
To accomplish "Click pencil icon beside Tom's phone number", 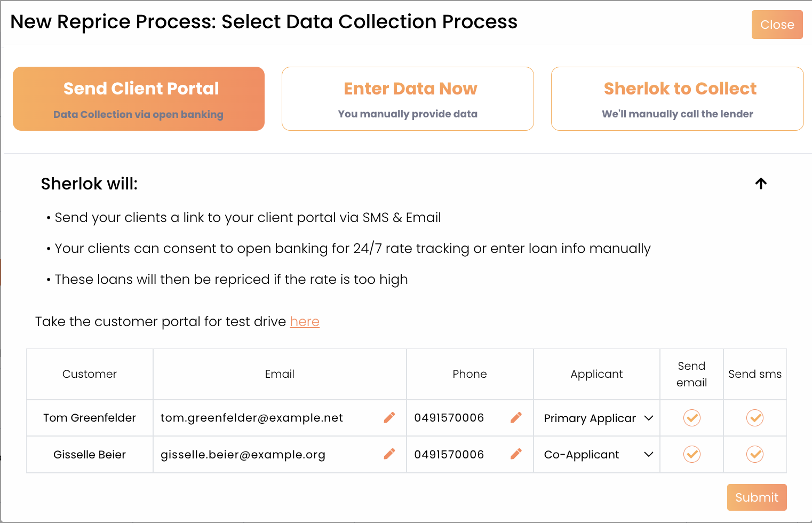I will (x=516, y=417).
